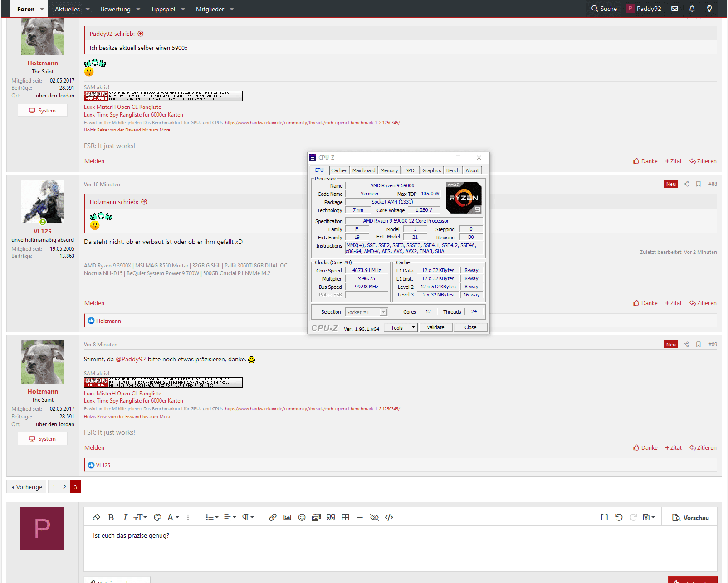Click the Close button in CPU-Z
The width and height of the screenshot is (728, 583).
click(470, 327)
